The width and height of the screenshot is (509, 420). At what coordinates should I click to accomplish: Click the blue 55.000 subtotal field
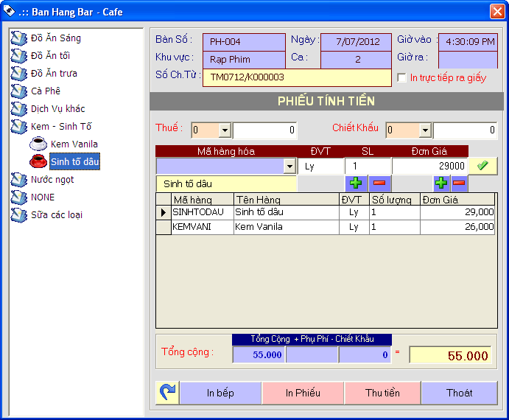click(x=259, y=354)
